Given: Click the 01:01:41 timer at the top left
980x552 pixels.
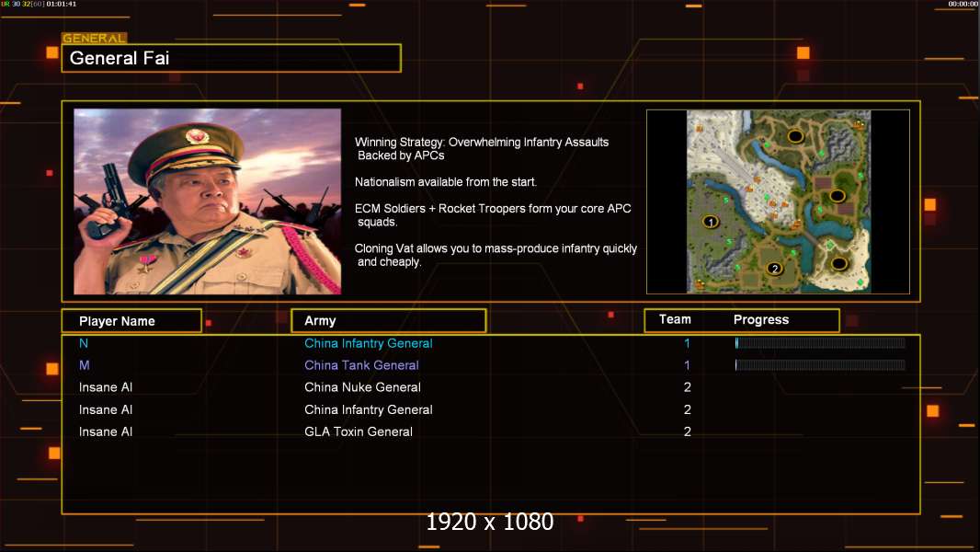Looking at the screenshot, I should [x=62, y=4].
